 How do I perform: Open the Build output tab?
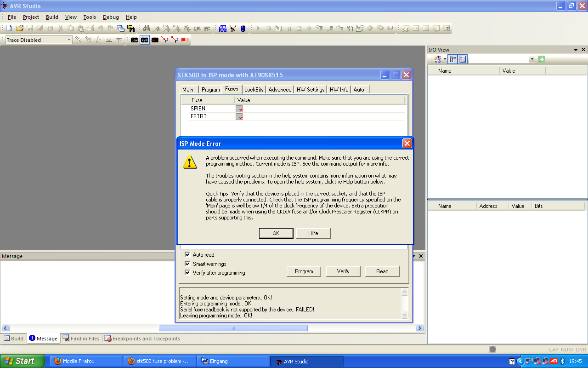[14, 339]
